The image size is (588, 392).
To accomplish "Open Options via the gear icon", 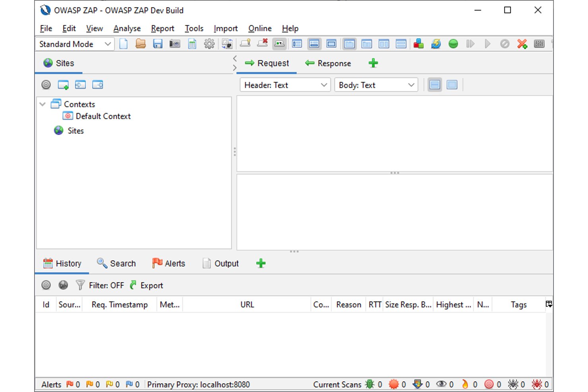I will pos(209,44).
